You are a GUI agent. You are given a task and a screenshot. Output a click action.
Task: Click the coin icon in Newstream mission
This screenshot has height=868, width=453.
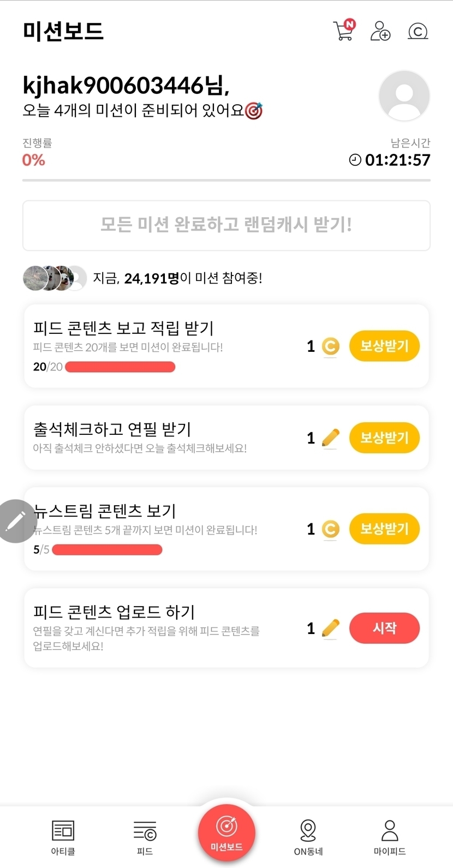(x=330, y=529)
